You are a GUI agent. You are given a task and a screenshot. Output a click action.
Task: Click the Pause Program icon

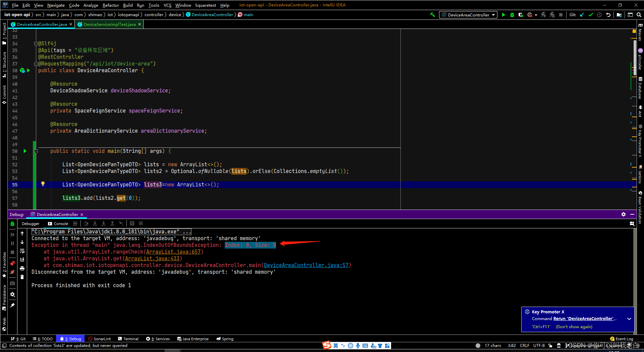(12, 243)
